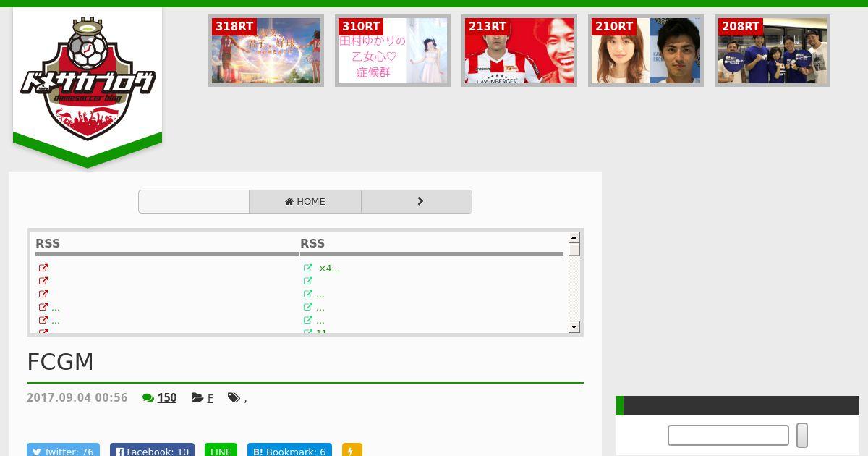
Task: Go to HOME in the article navigation
Action: pyautogui.click(x=305, y=201)
